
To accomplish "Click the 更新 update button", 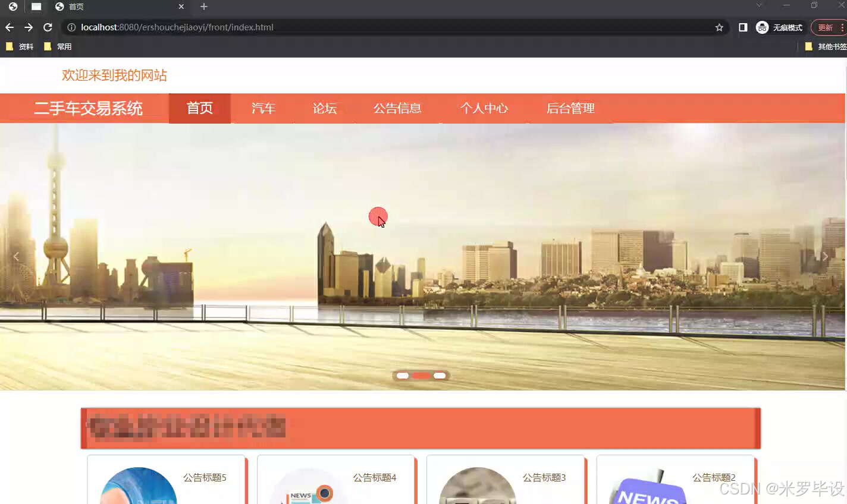I will point(825,27).
